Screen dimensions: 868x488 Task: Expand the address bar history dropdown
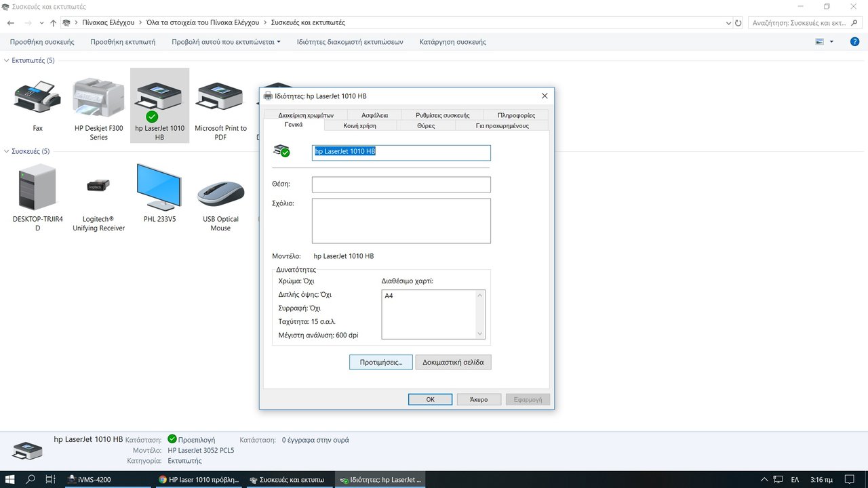click(728, 22)
